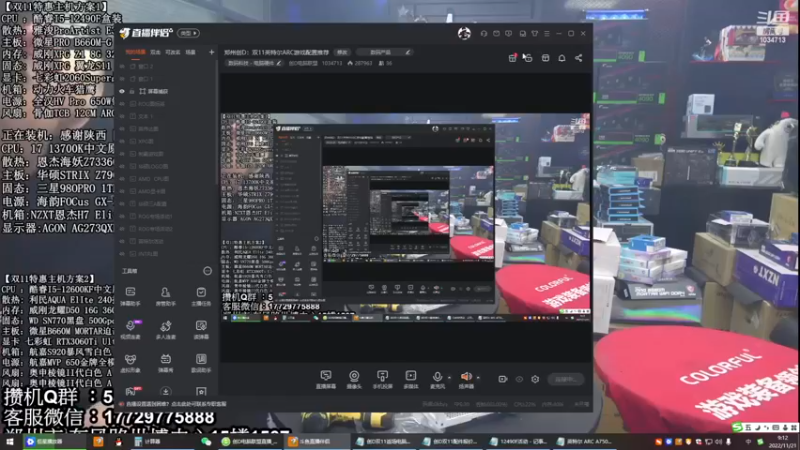Open the 歌词助手 tool

coord(201,363)
